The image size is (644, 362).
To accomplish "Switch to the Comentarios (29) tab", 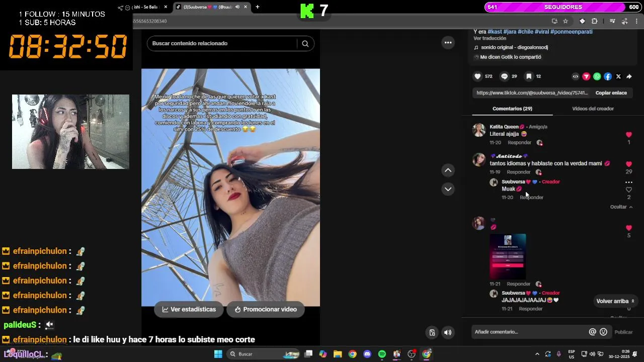I will pos(512,109).
